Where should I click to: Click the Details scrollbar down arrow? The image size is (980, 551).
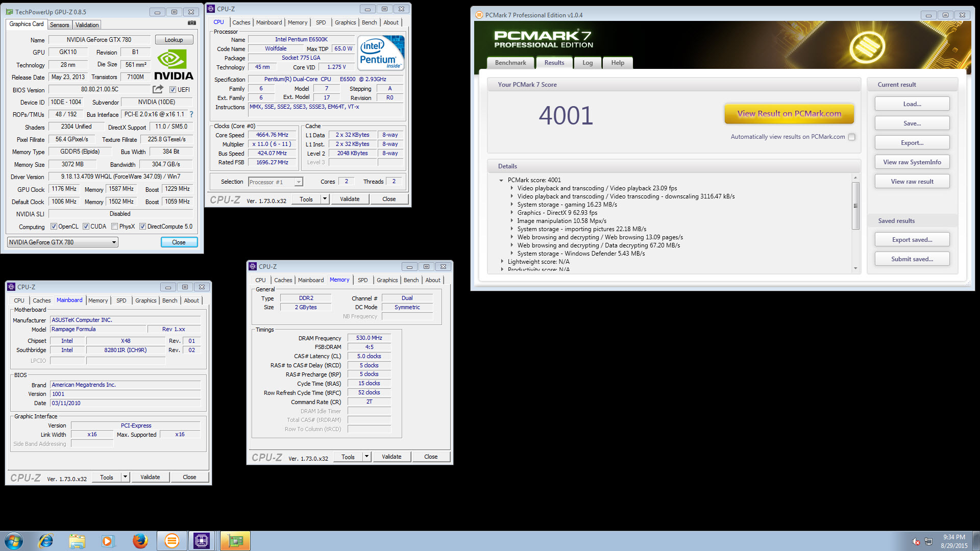tap(855, 268)
